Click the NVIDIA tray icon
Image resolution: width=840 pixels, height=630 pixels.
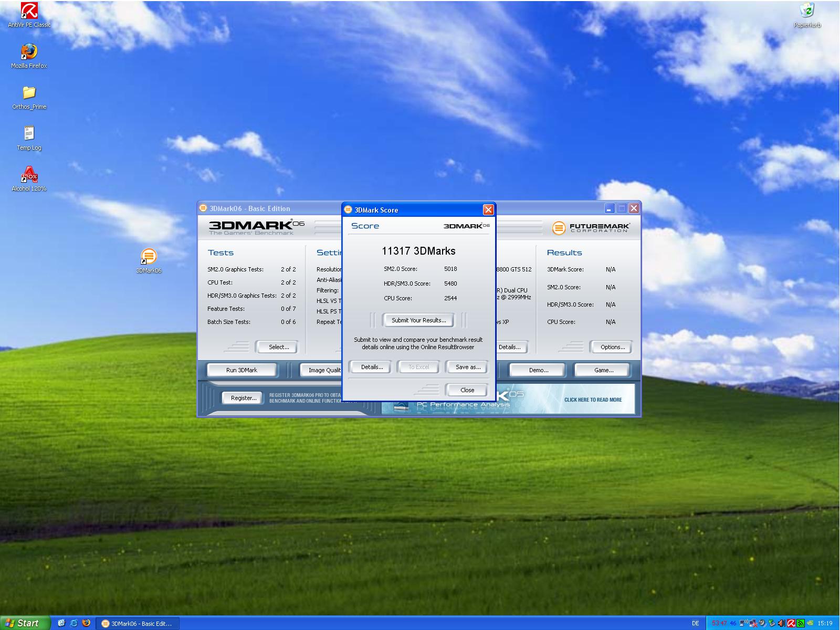click(810, 623)
